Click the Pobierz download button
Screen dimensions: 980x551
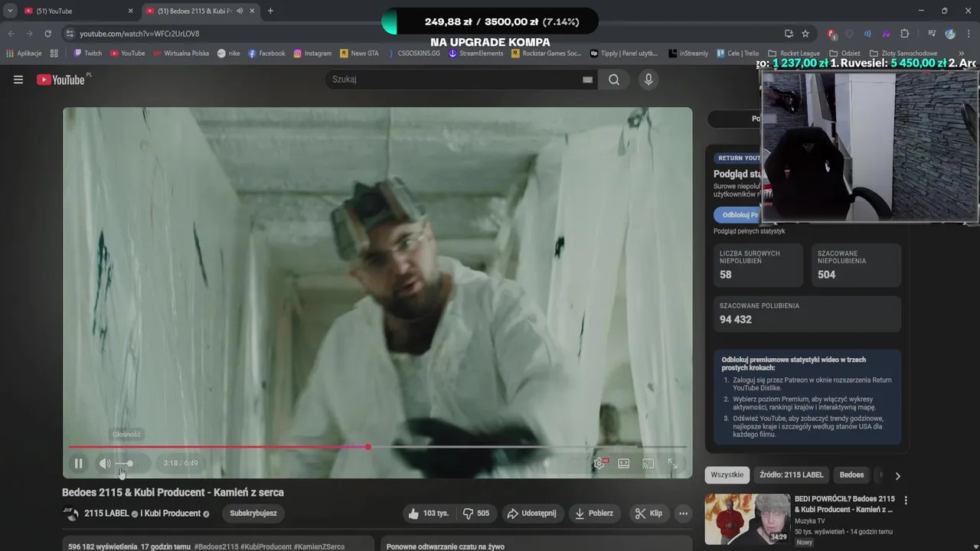596,514
